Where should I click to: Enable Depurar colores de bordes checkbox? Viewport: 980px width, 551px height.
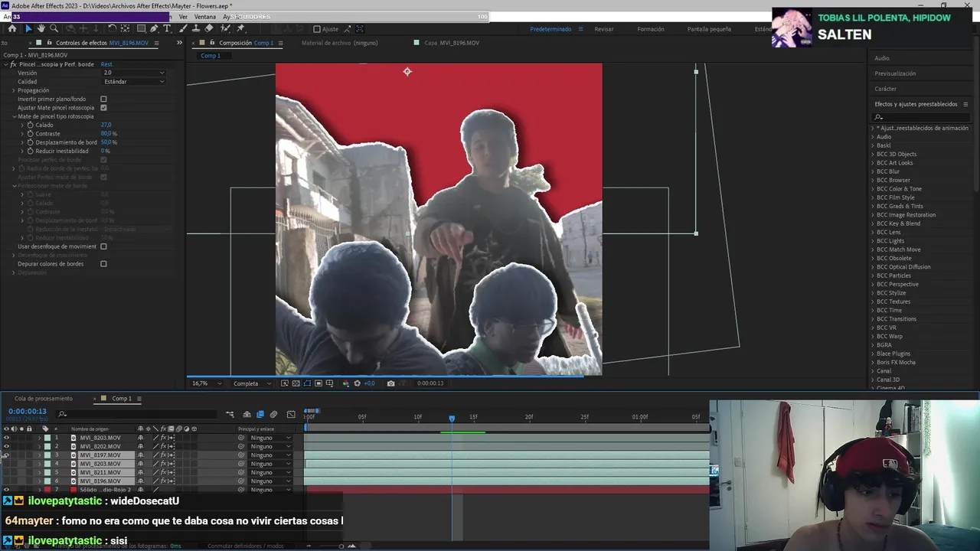pyautogui.click(x=103, y=264)
